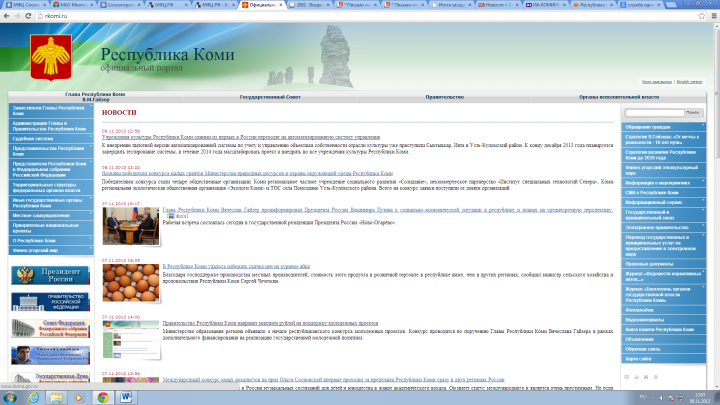
Task: Open 'Книга памяти Республики Коми' link
Action: click(x=664, y=329)
